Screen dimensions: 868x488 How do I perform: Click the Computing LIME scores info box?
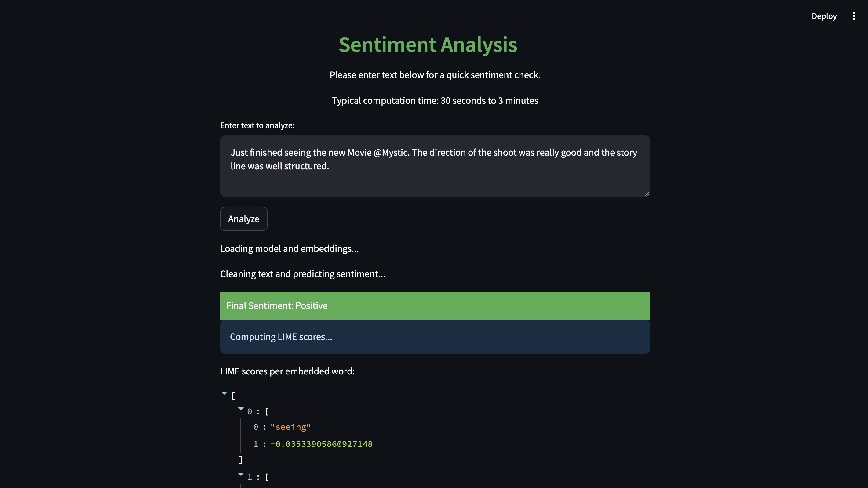coord(435,337)
